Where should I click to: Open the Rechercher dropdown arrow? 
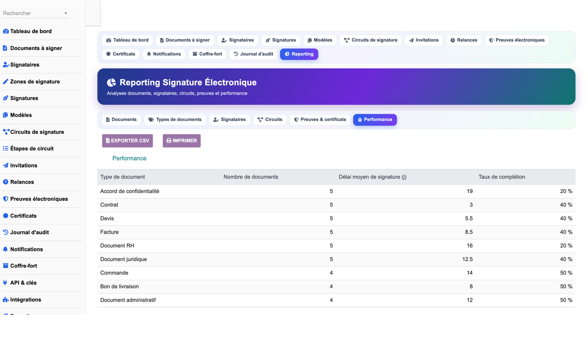(66, 14)
